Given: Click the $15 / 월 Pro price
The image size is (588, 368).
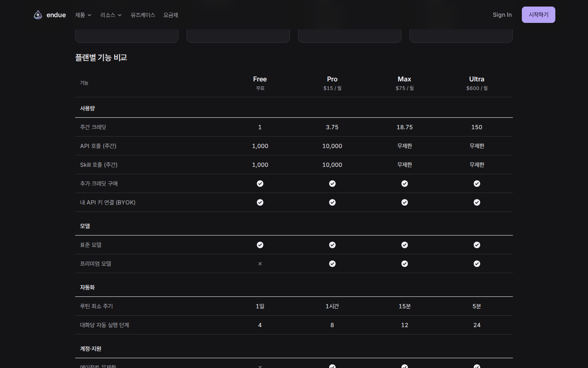Looking at the screenshot, I should (332, 88).
